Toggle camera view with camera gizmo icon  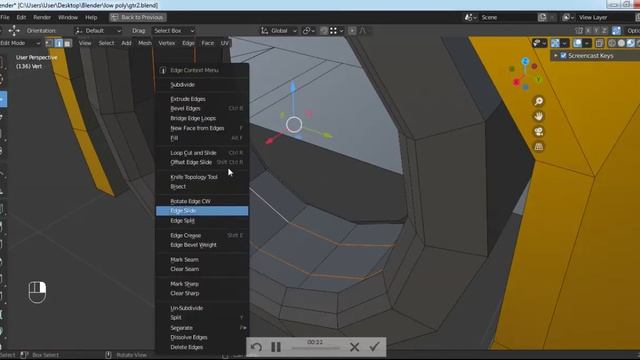coord(539,131)
